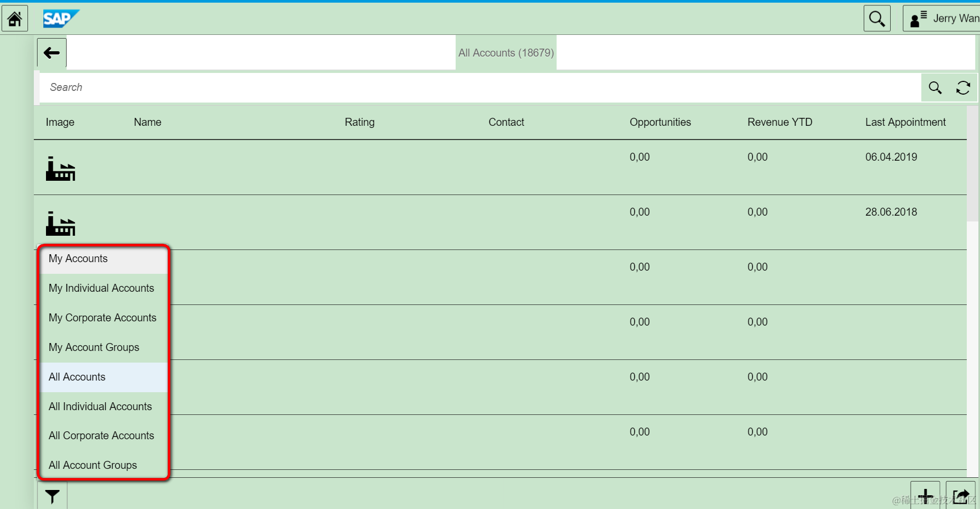Select My Account Groups

tap(105, 347)
